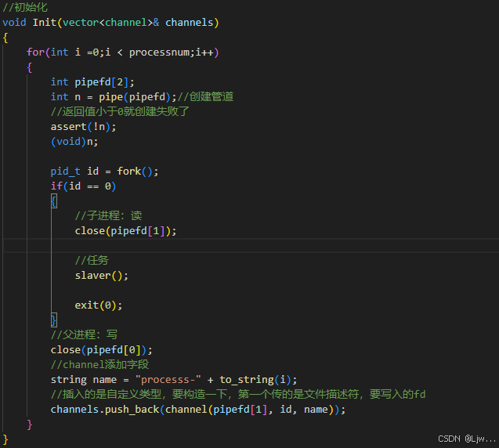Click the 'close(pipefd[1]);' statement
Screen dimensions: 499x448
(x=125, y=231)
